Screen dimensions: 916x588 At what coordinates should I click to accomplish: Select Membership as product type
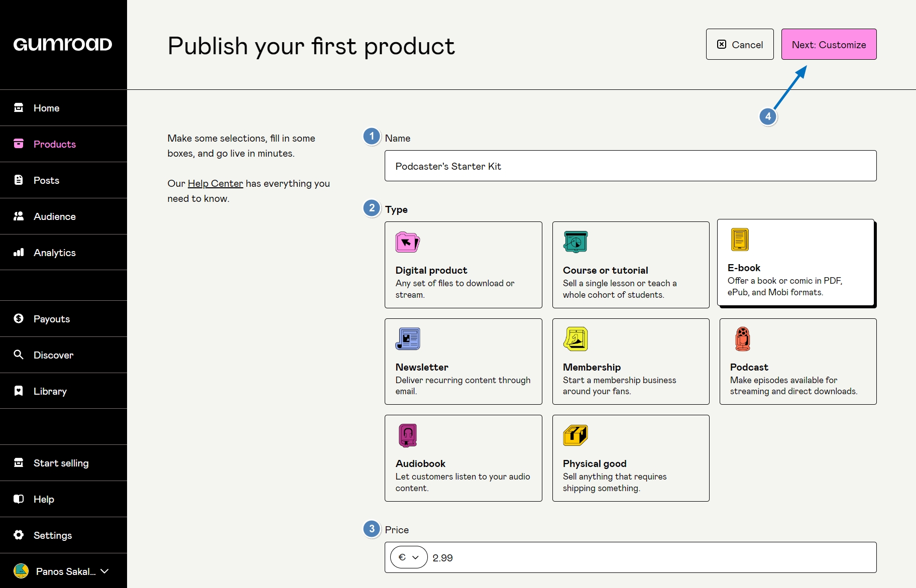(x=630, y=362)
